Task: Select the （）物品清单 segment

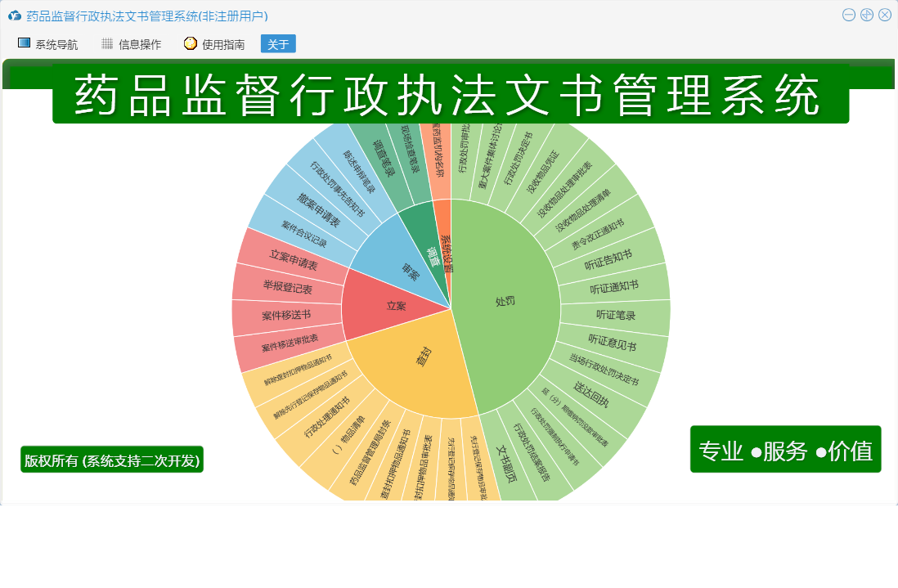Action: [348, 436]
